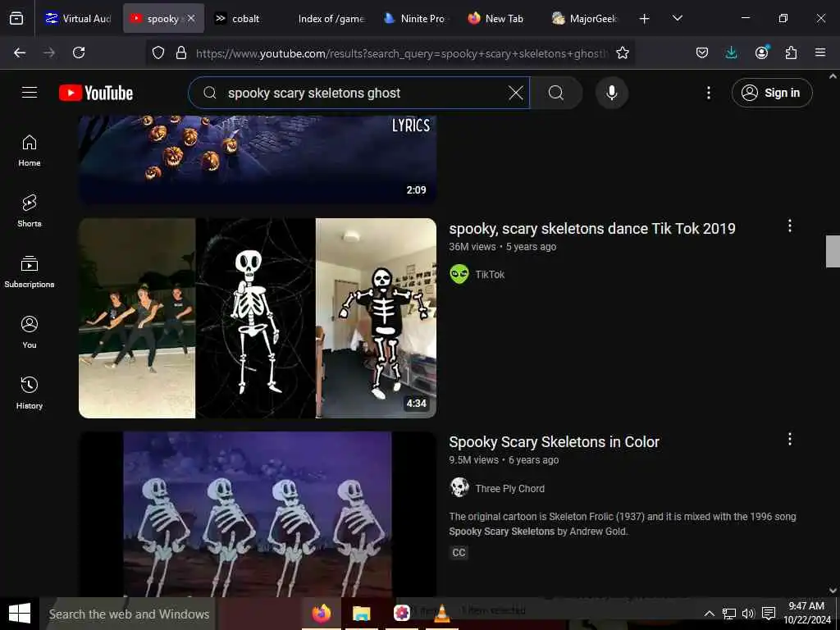The image size is (840, 630).
Task: Open the Action Center notifications icon
Action: point(769,614)
